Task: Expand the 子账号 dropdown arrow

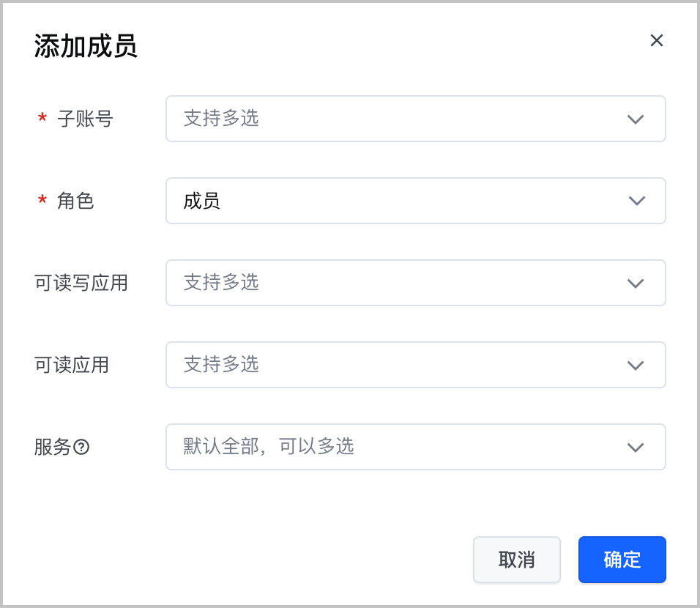Action: 636,119
